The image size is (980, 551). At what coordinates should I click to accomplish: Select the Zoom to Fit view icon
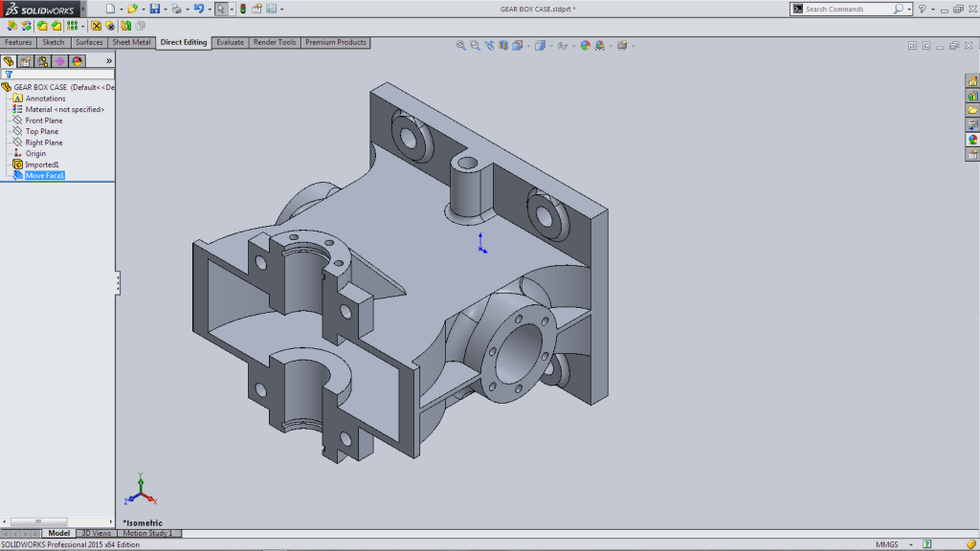pyautogui.click(x=460, y=44)
